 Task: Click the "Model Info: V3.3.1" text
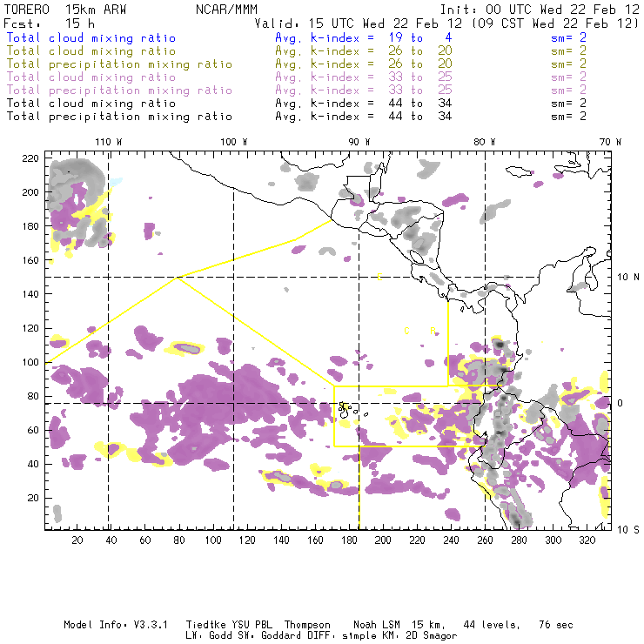[x=116, y=625]
